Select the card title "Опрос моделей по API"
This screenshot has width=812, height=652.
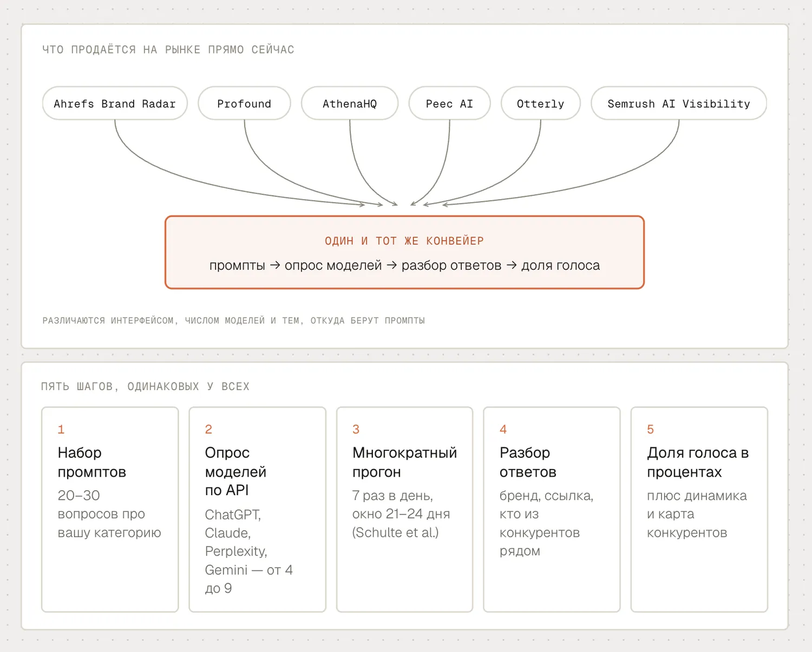tap(235, 471)
